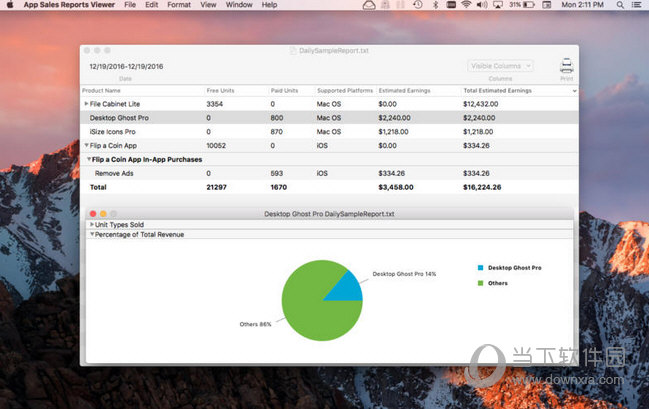Open the Apple menu
The width and height of the screenshot is (649, 409).
coord(10,5)
